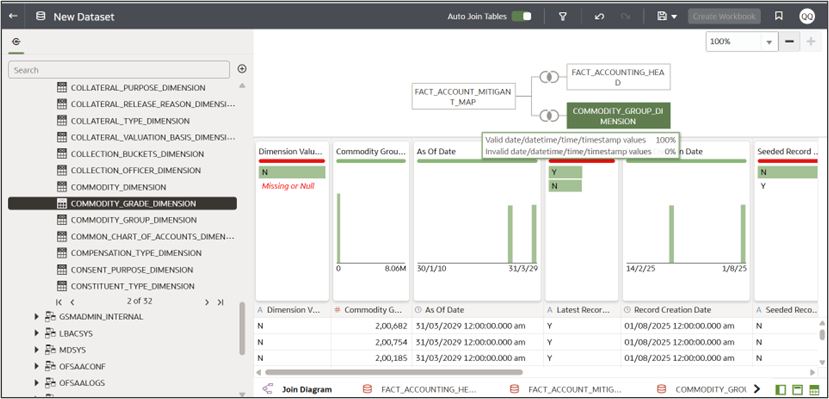The height and width of the screenshot is (399, 829).
Task: Click the Latest Recor… column header
Action: click(581, 310)
